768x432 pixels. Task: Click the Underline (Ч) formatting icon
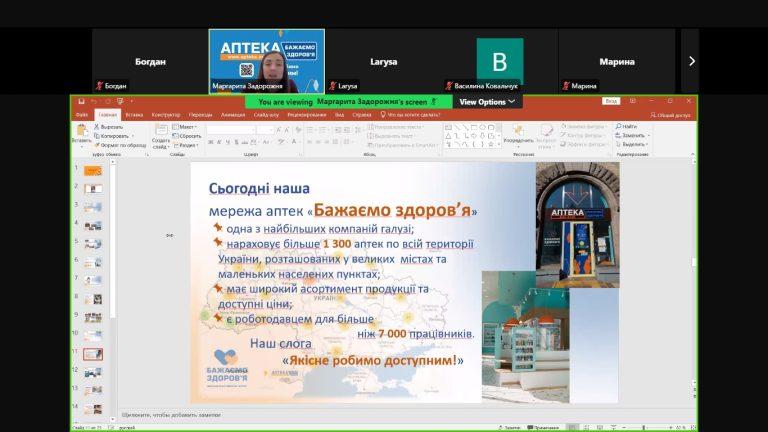point(228,142)
